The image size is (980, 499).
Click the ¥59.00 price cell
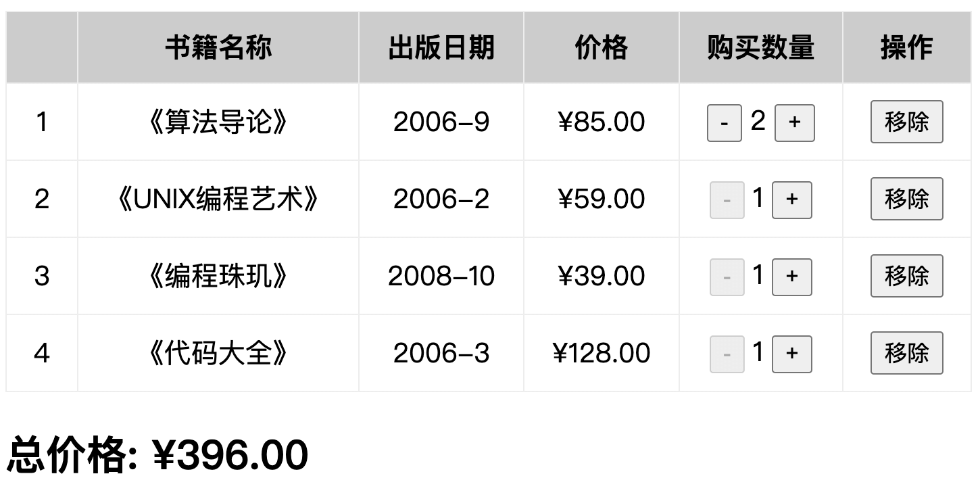coord(602,199)
